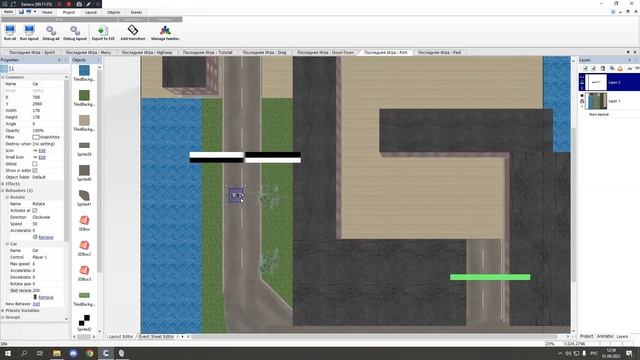Select the blue TiledBackground object in Objects panel

pos(84,70)
